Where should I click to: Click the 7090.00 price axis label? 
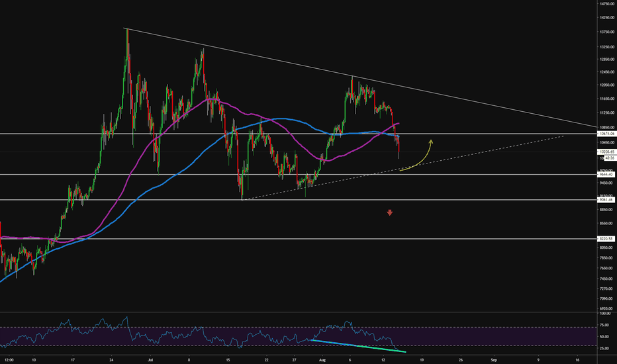[x=608, y=299]
